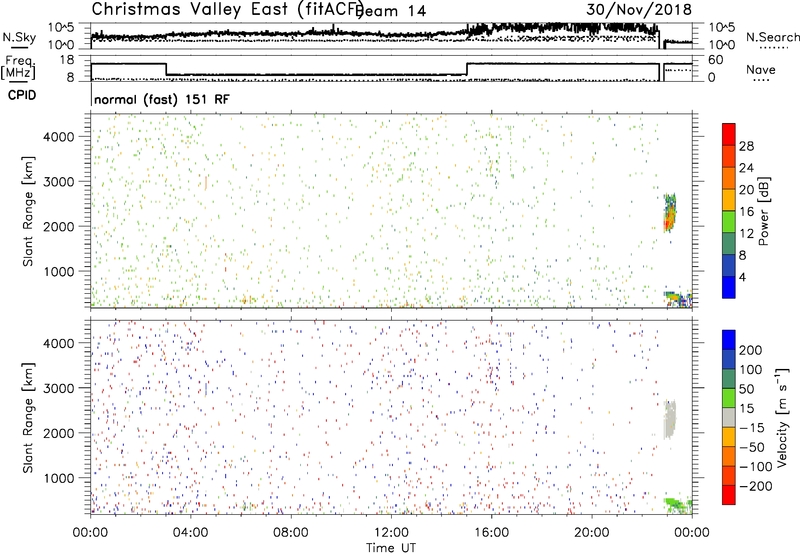
Task: Click the green low-range velocity echo near 23:00
Action: click(678, 506)
